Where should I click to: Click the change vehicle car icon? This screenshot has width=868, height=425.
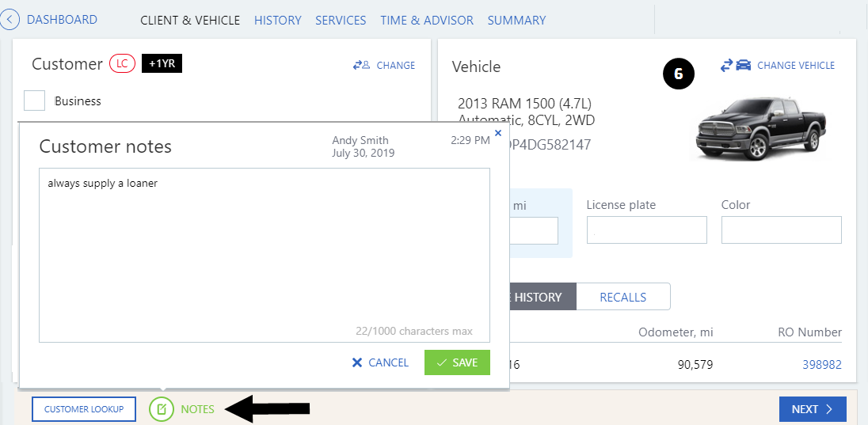tap(744, 66)
